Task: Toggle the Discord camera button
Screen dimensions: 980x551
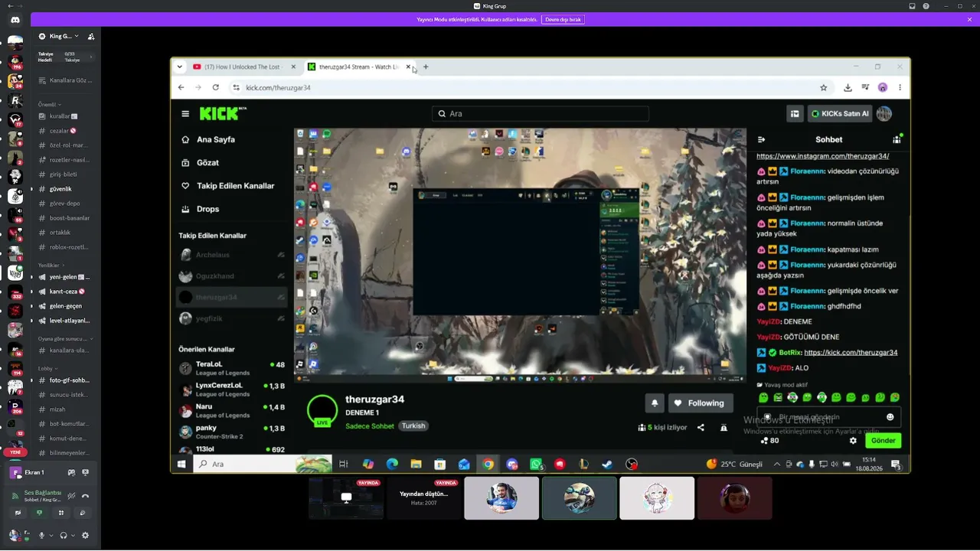Action: tap(18, 513)
